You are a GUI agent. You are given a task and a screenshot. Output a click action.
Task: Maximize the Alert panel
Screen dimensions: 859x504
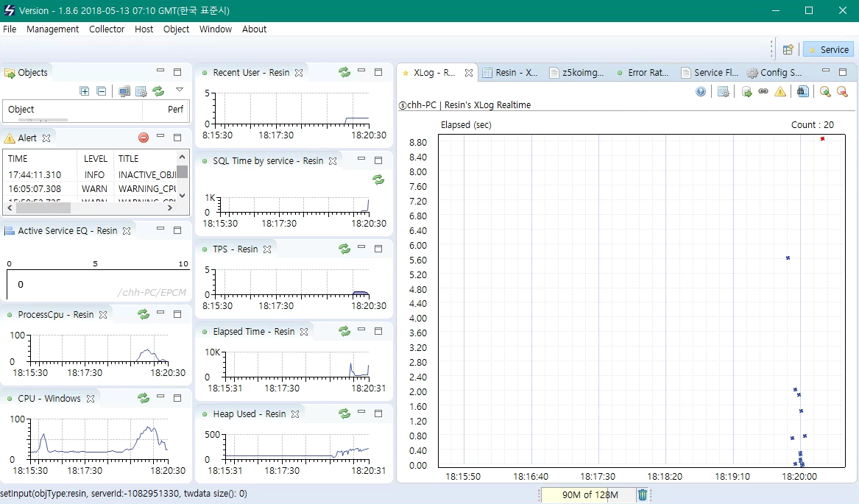[x=177, y=137]
